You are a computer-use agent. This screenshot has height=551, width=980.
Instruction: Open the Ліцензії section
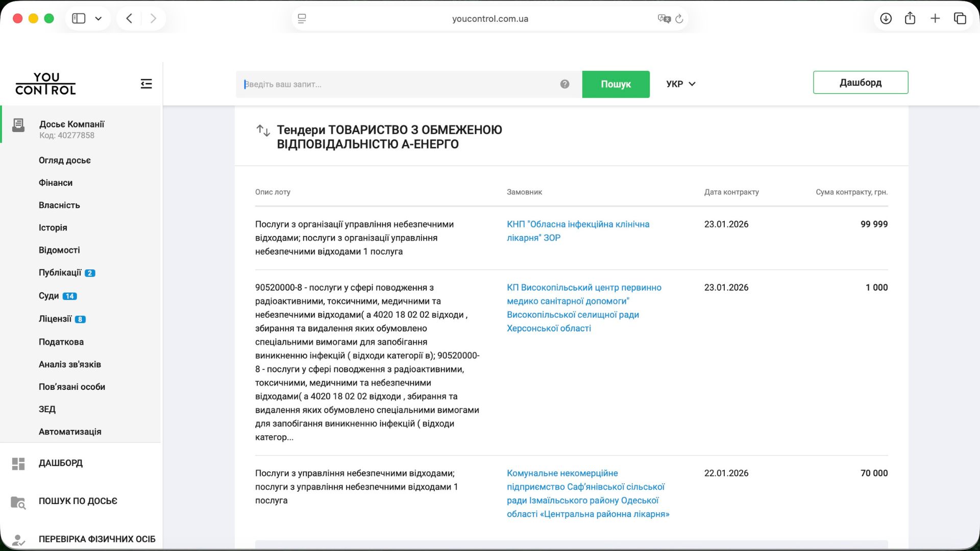coord(55,318)
